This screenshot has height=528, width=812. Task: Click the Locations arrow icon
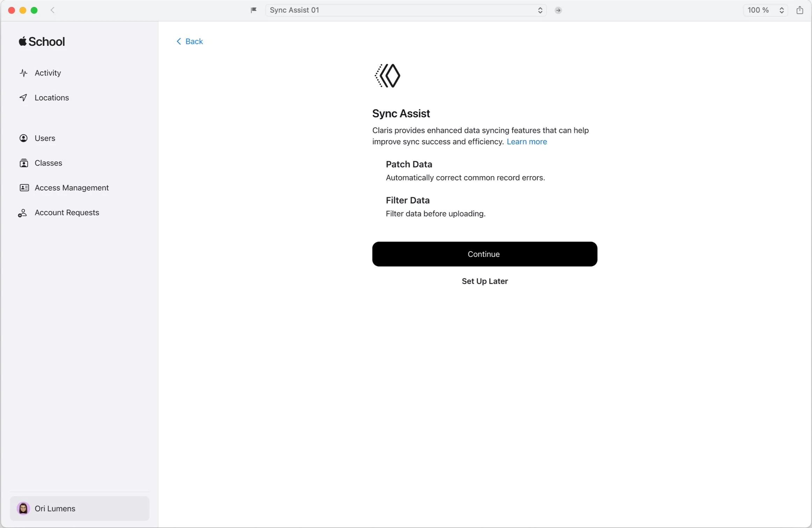23,98
